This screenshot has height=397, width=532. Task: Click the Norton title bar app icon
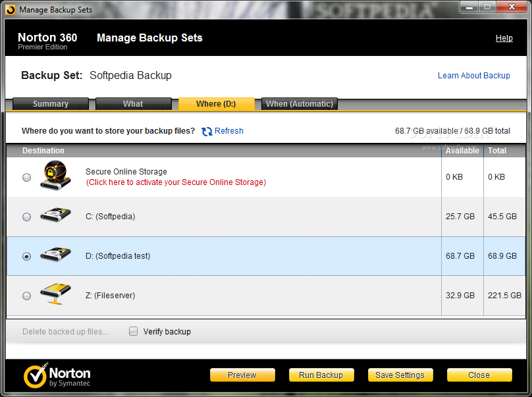(x=11, y=10)
